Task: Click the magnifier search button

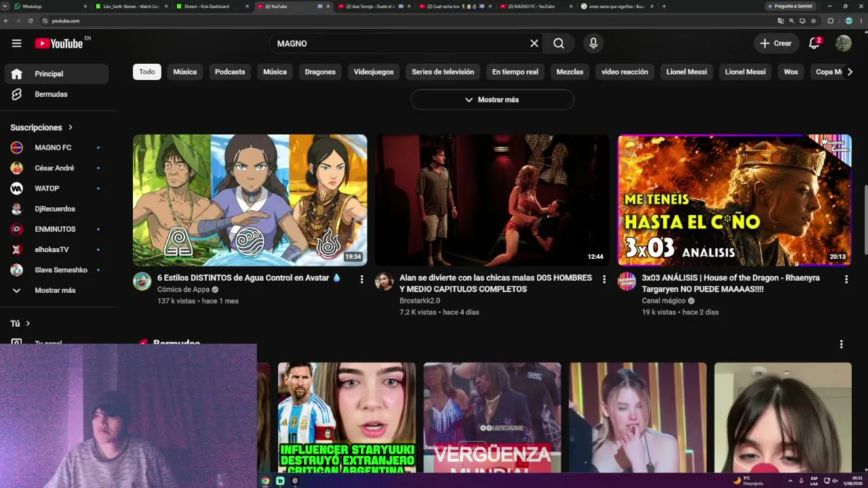Action: [559, 43]
